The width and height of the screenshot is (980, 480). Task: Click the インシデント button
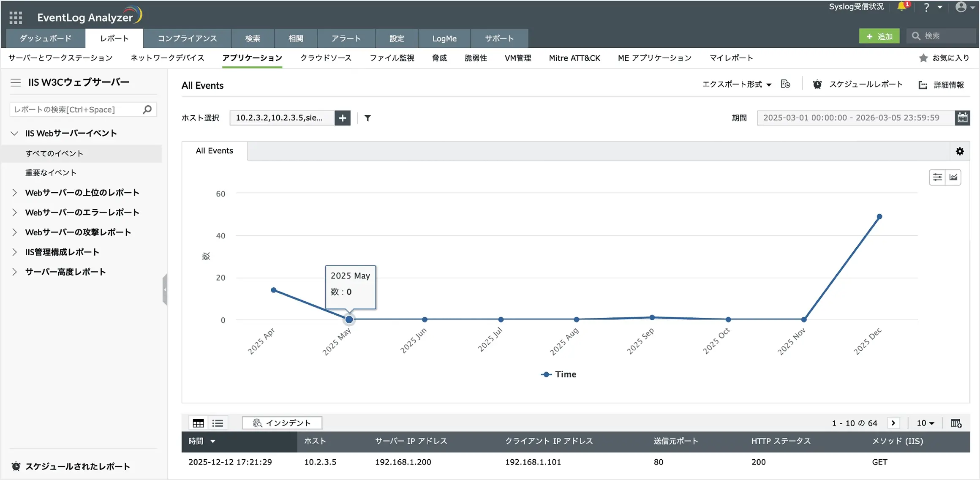[x=282, y=423]
